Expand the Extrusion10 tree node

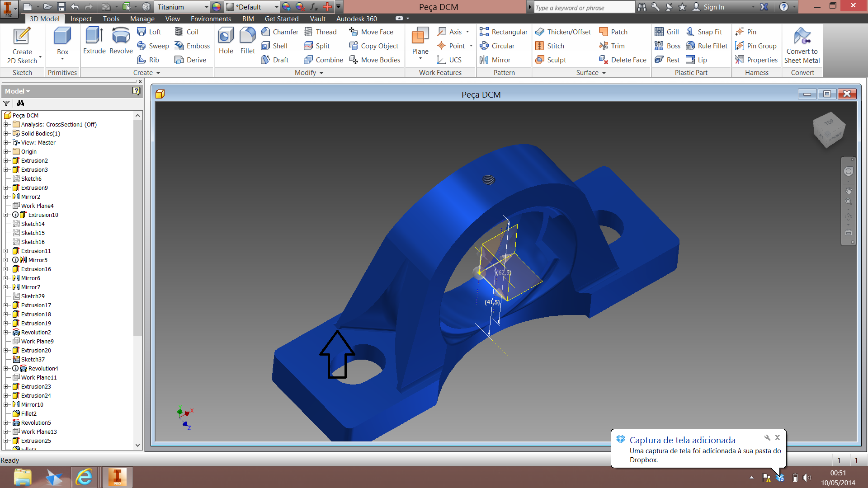coord(6,215)
